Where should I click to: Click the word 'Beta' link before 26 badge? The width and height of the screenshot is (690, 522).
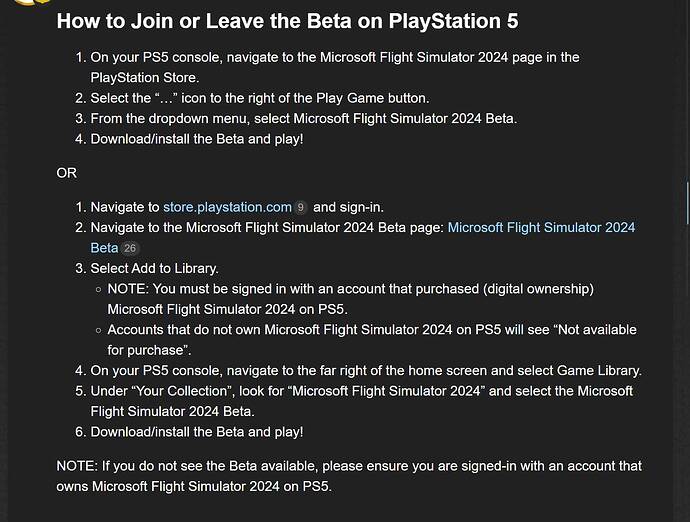[104, 248]
